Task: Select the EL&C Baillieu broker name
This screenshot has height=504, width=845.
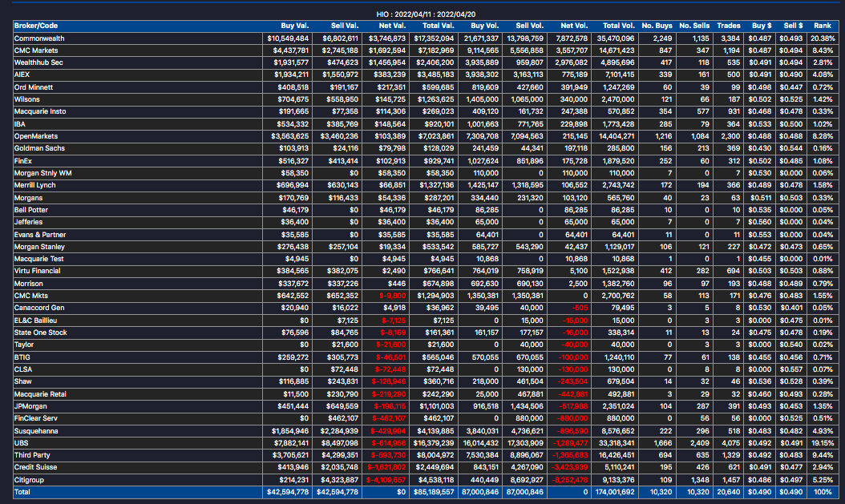Action: coord(35,321)
